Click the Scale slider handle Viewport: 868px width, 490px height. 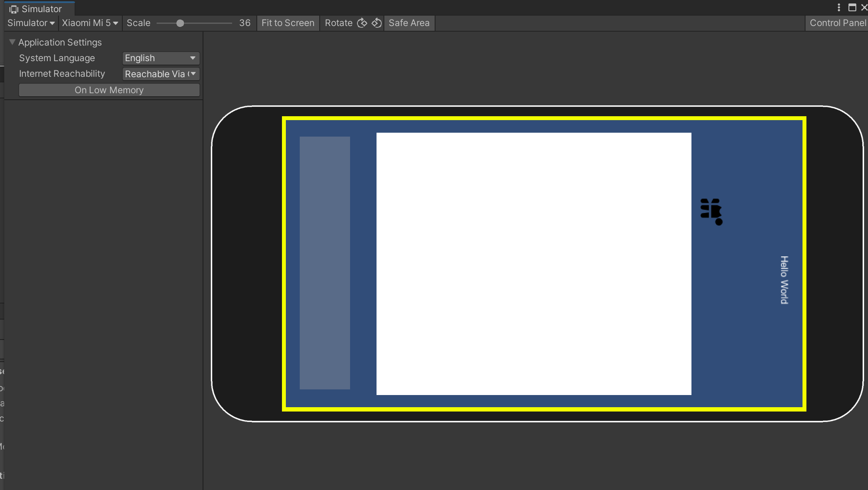coord(180,23)
